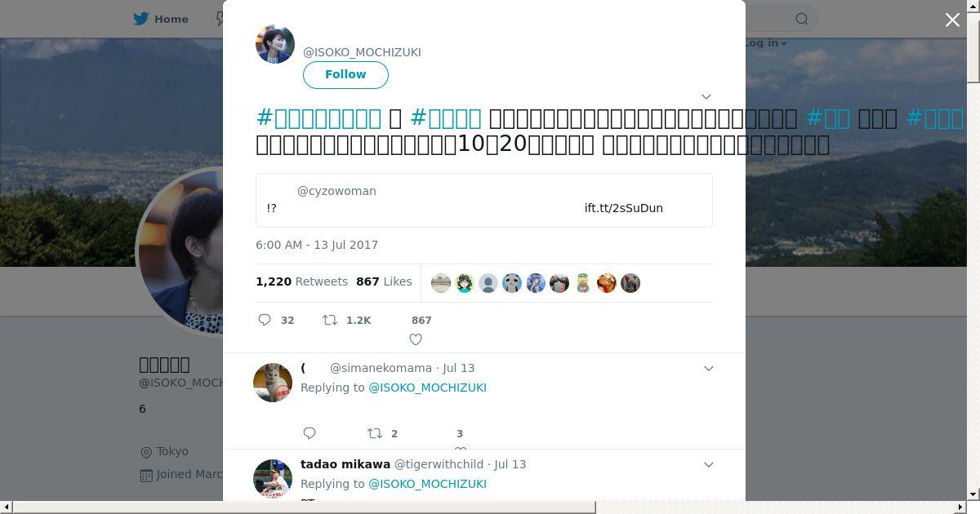Open options chevron on tadao mikawa's reply

click(x=709, y=464)
